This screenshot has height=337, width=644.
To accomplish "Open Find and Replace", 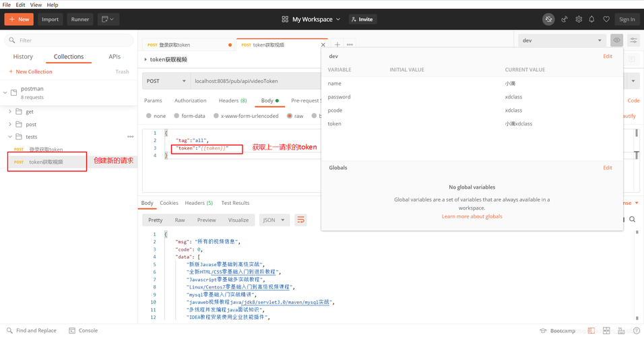I will coord(32,330).
